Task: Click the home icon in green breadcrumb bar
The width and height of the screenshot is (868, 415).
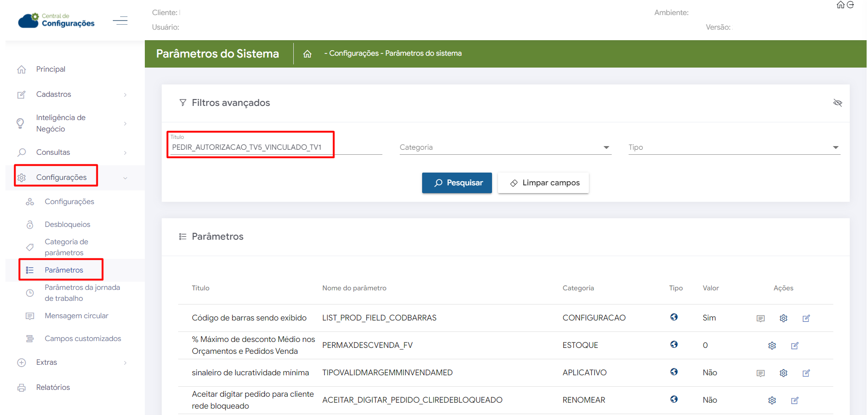Action: click(307, 54)
